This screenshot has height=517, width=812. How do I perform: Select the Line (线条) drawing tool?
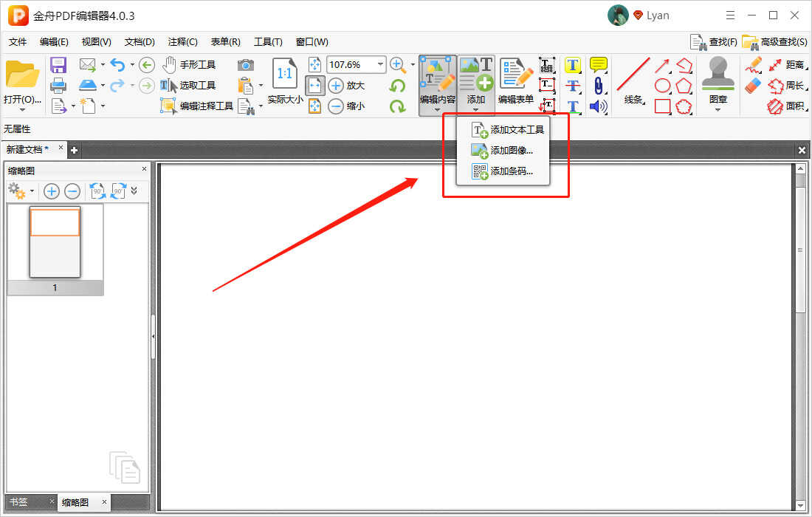tap(633, 81)
